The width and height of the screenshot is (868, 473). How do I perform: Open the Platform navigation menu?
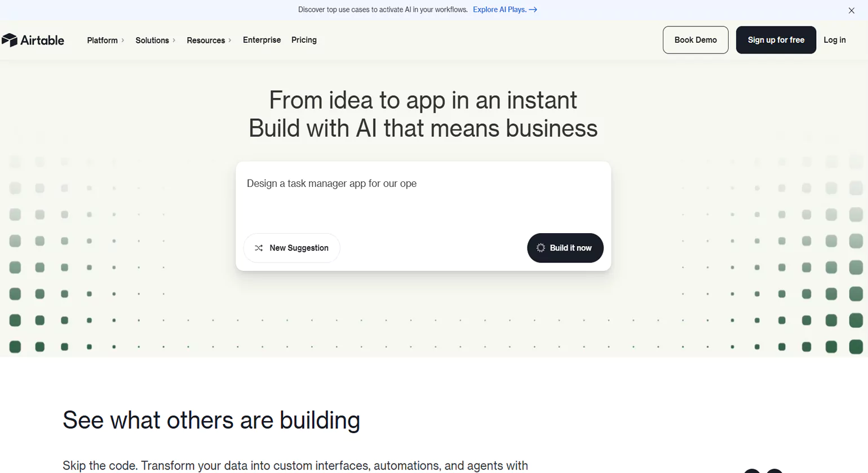coord(103,41)
